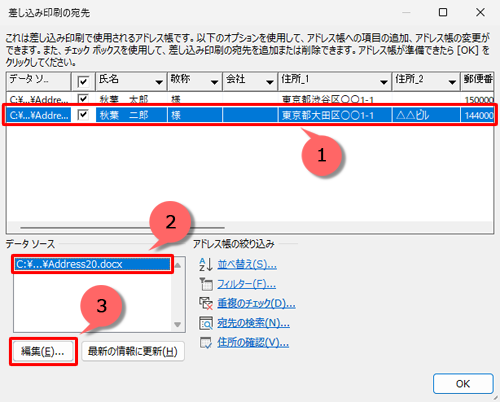The height and width of the screenshot is (402, 500).
Task: Select the 秋葉 太郎 name cell
Action: (x=131, y=99)
